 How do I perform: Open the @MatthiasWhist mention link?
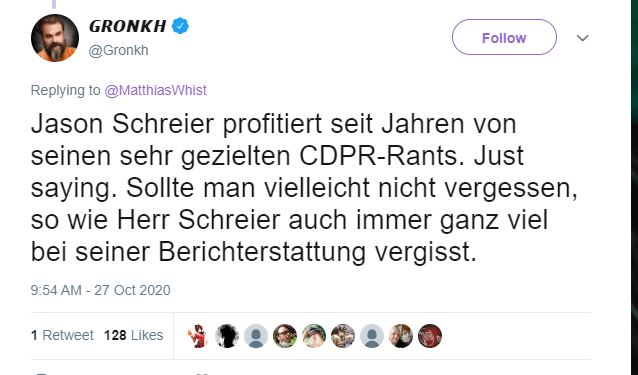(156, 90)
